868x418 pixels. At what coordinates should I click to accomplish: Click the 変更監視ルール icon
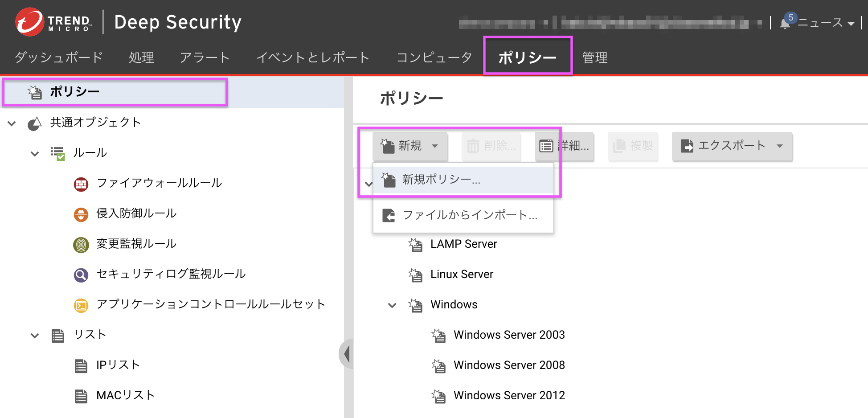[x=81, y=244]
